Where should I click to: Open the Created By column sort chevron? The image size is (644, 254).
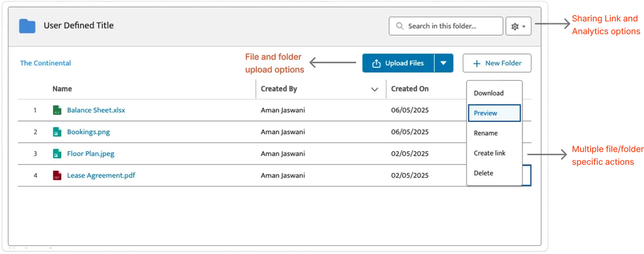click(x=374, y=89)
